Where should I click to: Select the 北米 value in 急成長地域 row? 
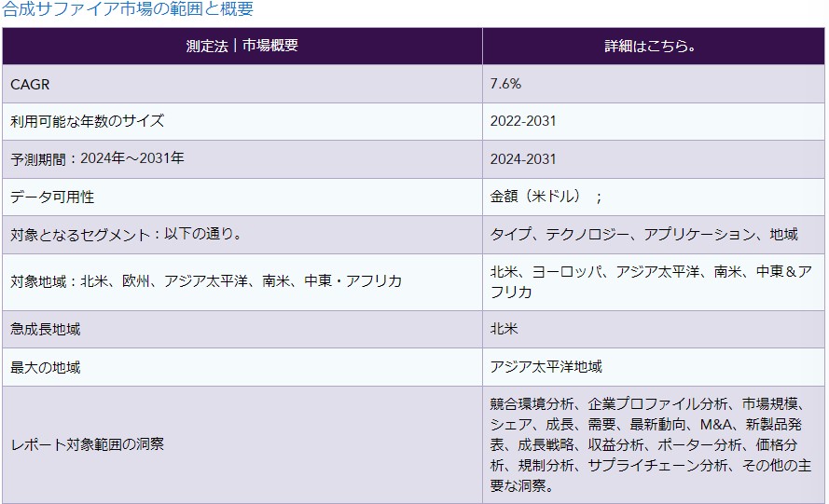click(654, 329)
